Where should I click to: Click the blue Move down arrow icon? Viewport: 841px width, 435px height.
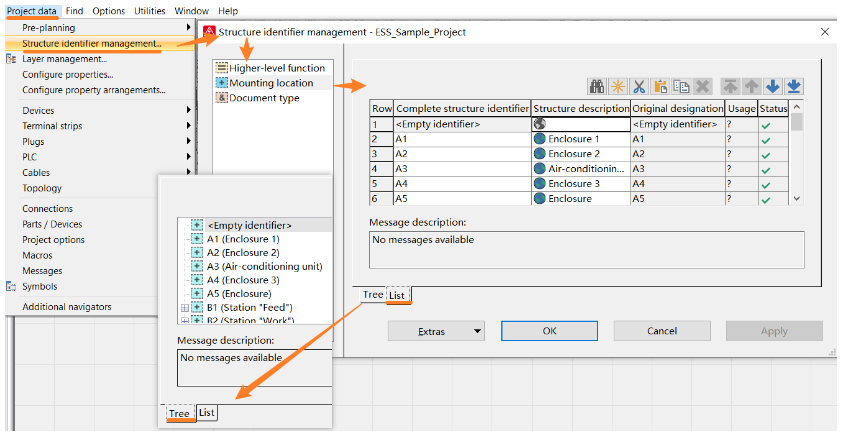coord(772,86)
